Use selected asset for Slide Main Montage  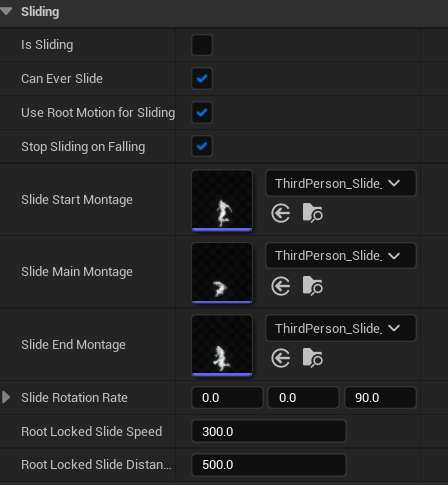281,286
